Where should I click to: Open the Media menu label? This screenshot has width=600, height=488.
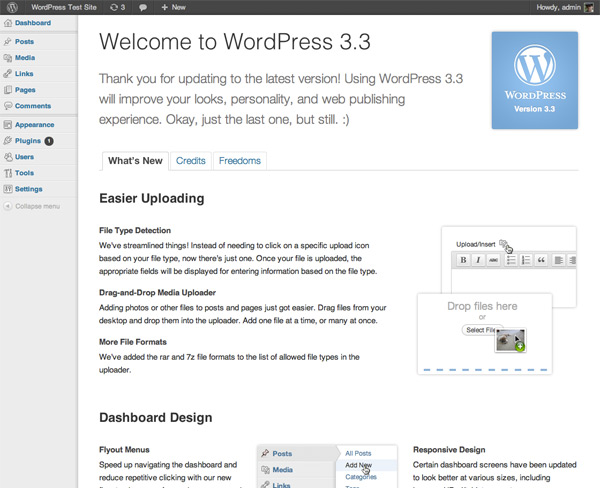tap(25, 58)
